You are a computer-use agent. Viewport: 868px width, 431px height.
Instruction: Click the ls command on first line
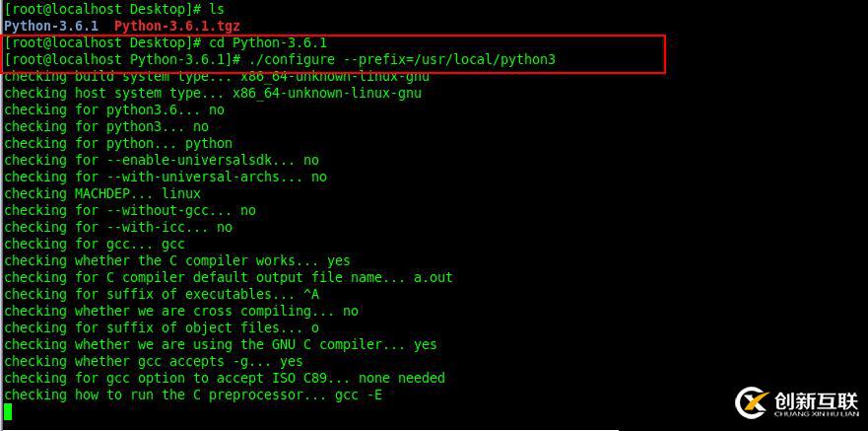click(217, 9)
